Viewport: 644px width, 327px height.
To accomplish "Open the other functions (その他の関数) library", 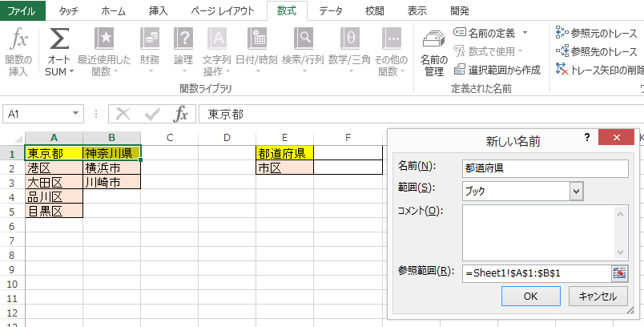I will [391, 52].
